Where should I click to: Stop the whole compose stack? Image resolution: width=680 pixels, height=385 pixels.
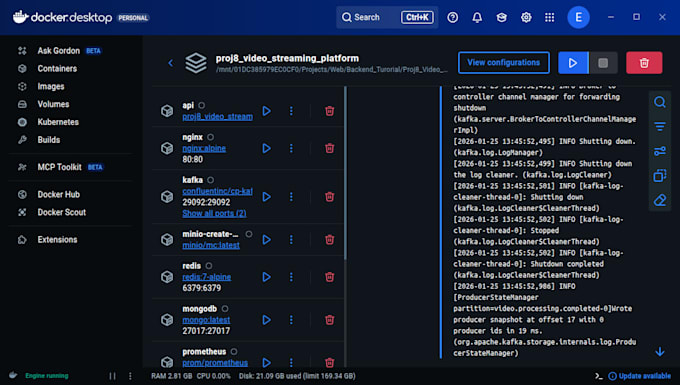pos(603,63)
